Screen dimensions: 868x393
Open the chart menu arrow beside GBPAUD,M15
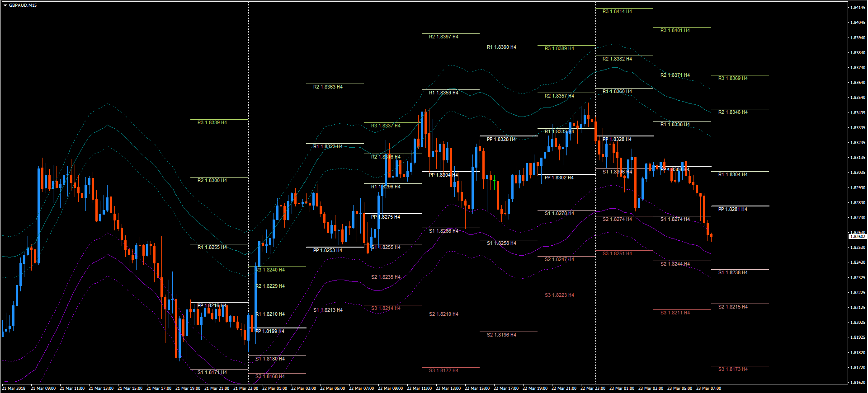pos(5,5)
